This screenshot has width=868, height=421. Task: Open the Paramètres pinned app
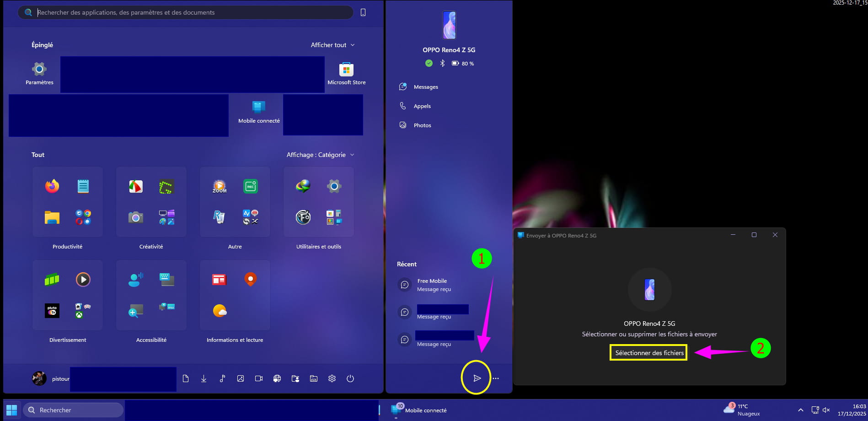coord(39,74)
